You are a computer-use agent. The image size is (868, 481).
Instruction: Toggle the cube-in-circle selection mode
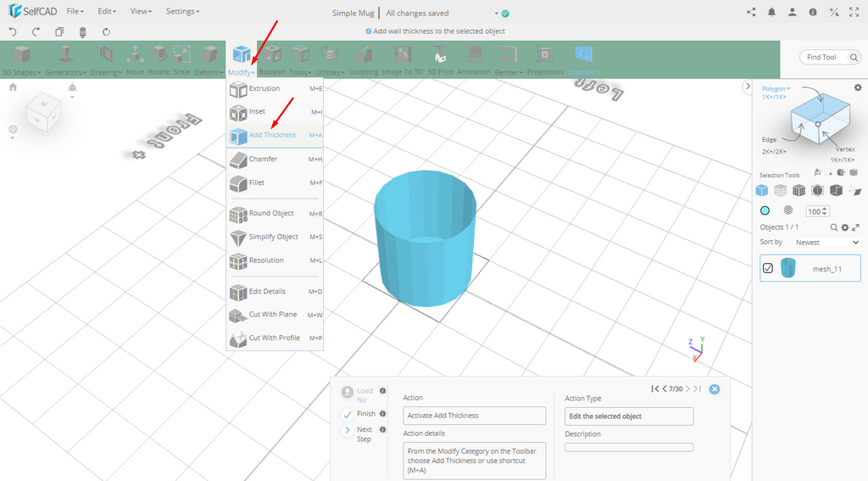818,191
